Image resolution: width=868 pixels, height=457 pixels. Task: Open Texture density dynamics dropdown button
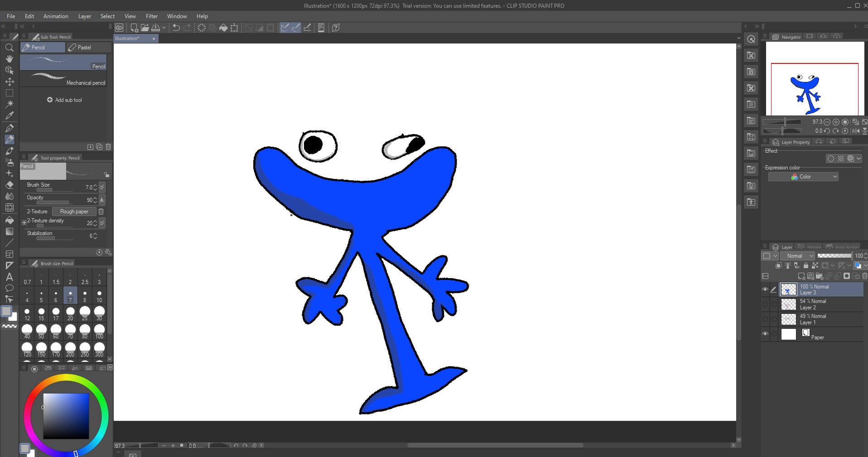102,223
